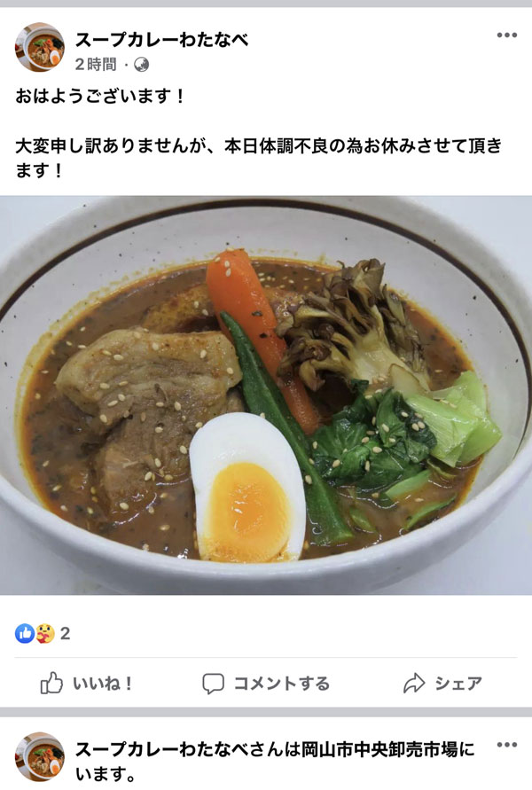Image resolution: width=532 pixels, height=790 pixels.
Task: Tap the thumbs-up いいね！ icon
Action: [51, 684]
